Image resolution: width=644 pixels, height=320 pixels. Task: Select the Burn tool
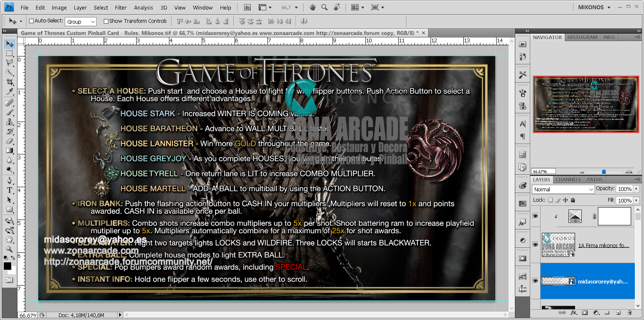(10, 170)
